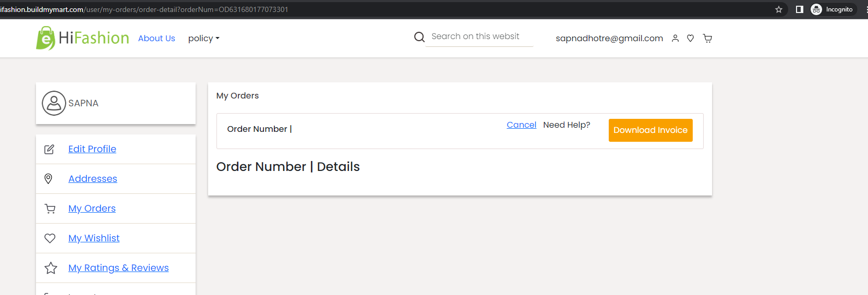Open My Orders in sidebar
Screen dimensions: 868x295
[92, 208]
